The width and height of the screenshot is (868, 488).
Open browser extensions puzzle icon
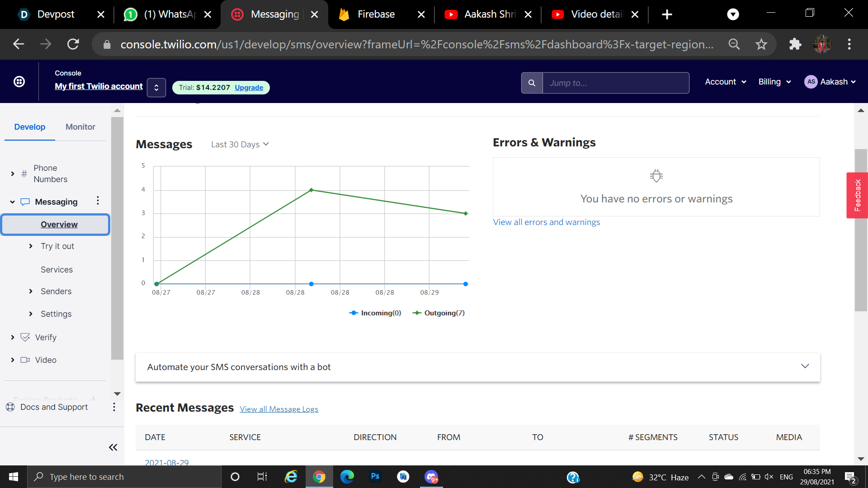795,44
